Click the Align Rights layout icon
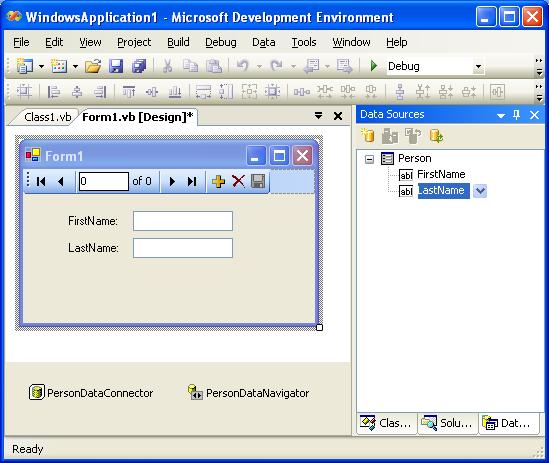The height and width of the screenshot is (463, 549). [x=100, y=92]
